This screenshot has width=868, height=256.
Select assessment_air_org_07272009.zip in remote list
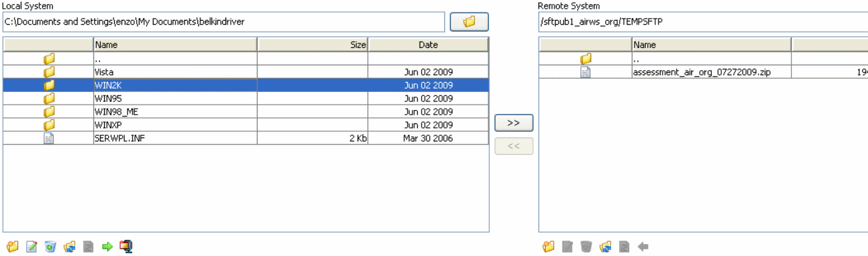tap(702, 72)
